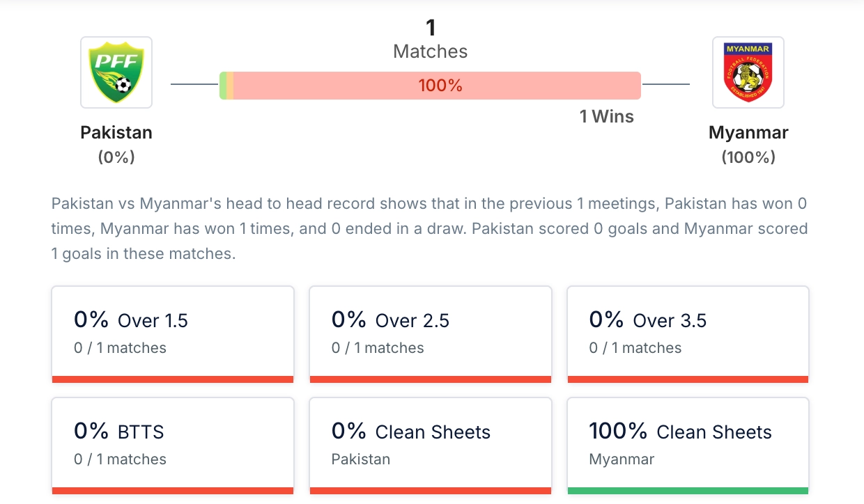Click the '0 / 1 matches' text under BTTS
The width and height of the screenshot is (864, 504).
point(120,459)
